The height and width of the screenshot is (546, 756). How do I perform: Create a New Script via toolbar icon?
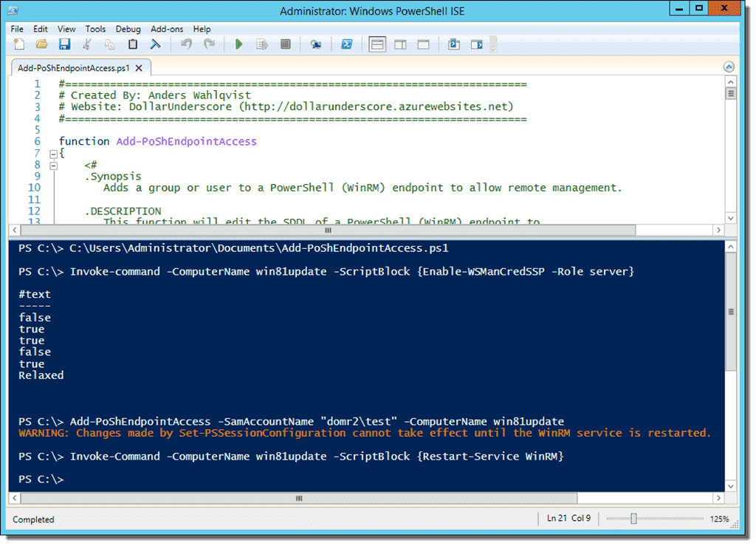coord(17,44)
